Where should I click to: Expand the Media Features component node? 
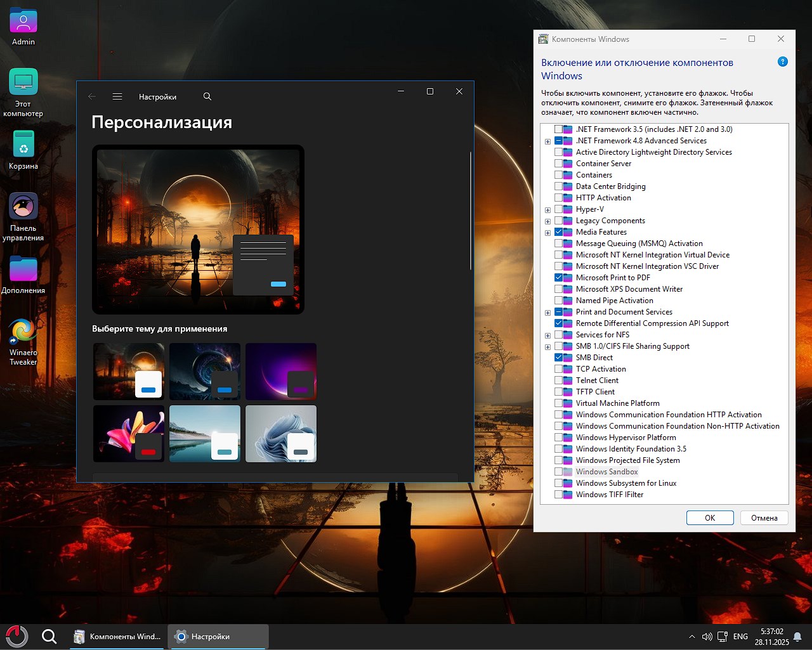(x=547, y=233)
